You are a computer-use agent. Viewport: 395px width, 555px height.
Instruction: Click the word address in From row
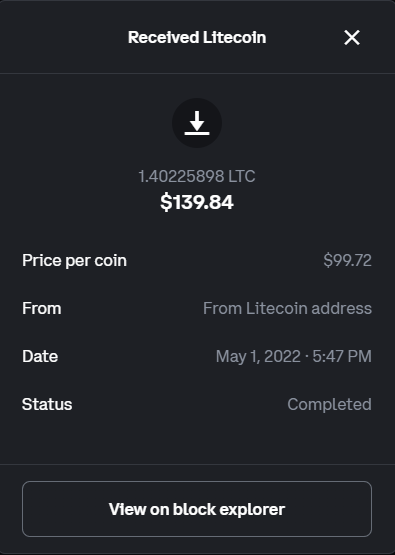[x=342, y=308]
